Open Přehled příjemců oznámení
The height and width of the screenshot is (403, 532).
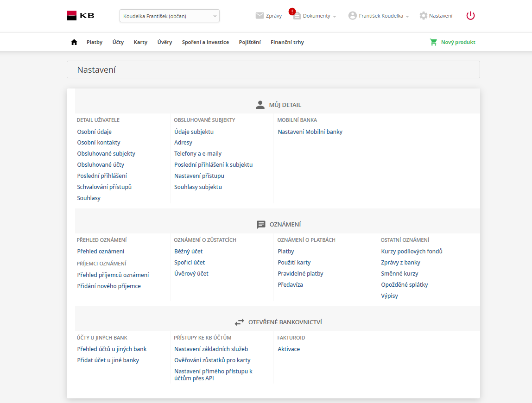coord(113,275)
